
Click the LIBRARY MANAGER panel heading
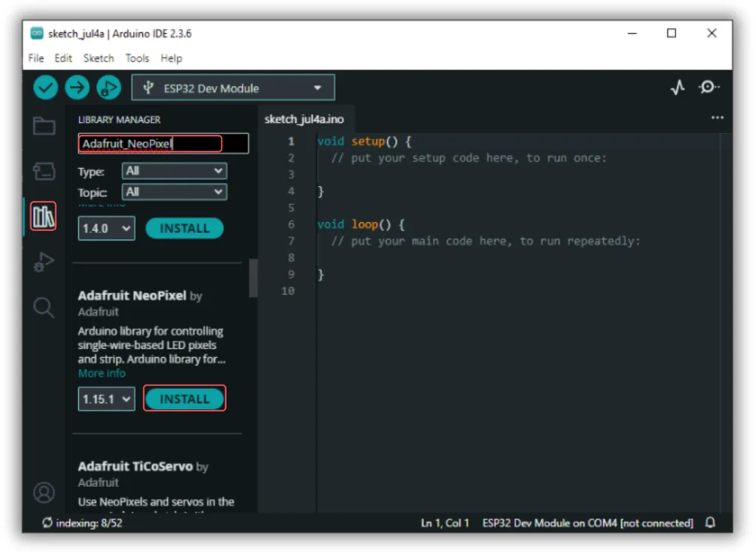tap(120, 120)
